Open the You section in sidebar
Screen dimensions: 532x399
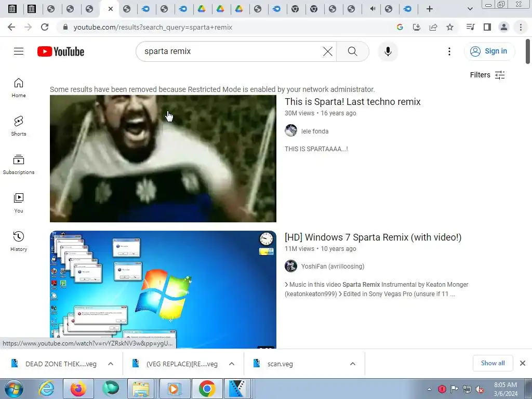point(19,203)
